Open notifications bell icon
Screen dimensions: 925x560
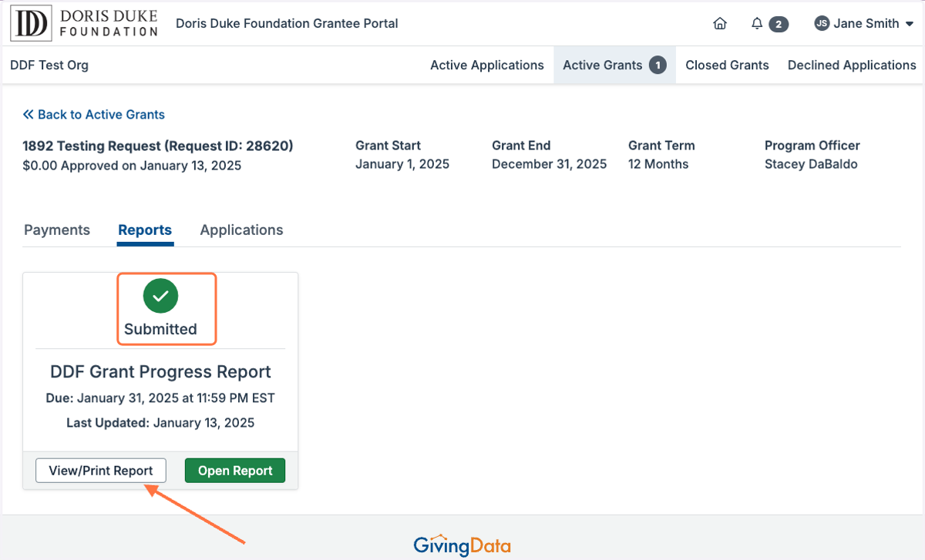click(x=757, y=24)
